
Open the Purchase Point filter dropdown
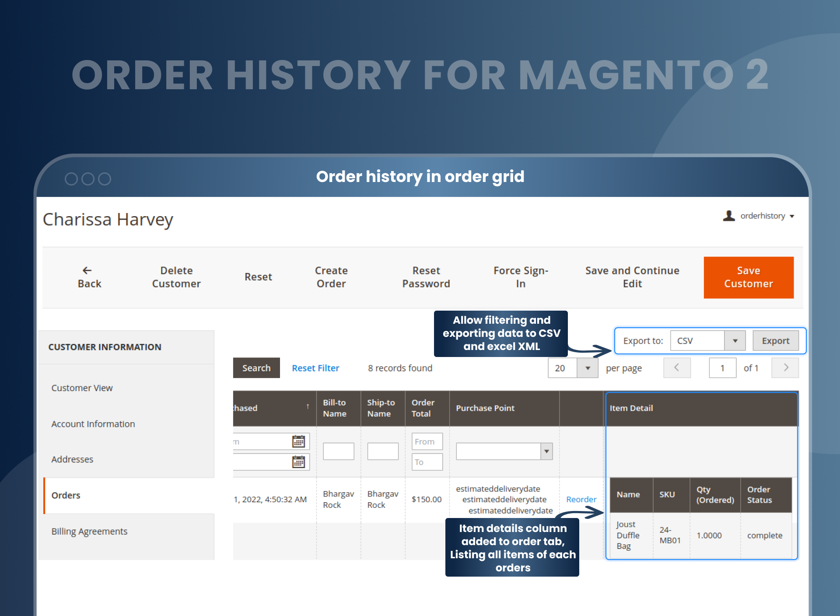504,451
